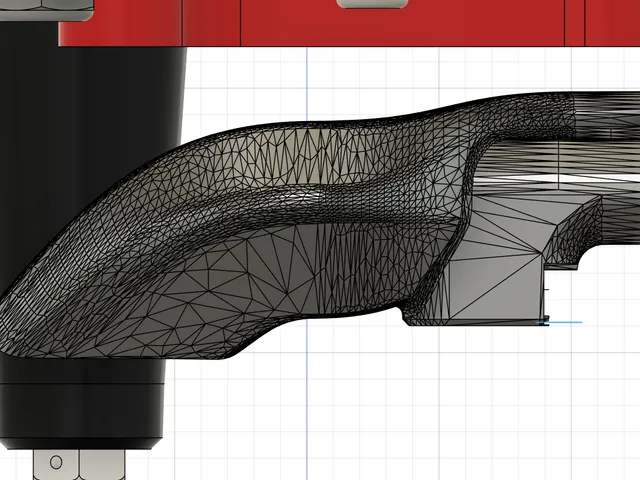Select the hex nut below the black cylinder

pyautogui.click(x=79, y=464)
